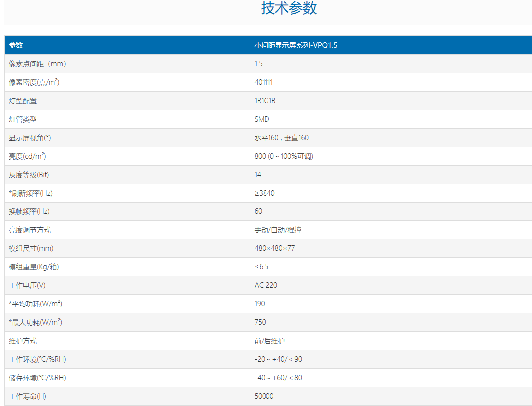Viewport: 532px width, 406px height.
Task: Select the 前/后维护 maintenance method value
Action: coord(269,341)
